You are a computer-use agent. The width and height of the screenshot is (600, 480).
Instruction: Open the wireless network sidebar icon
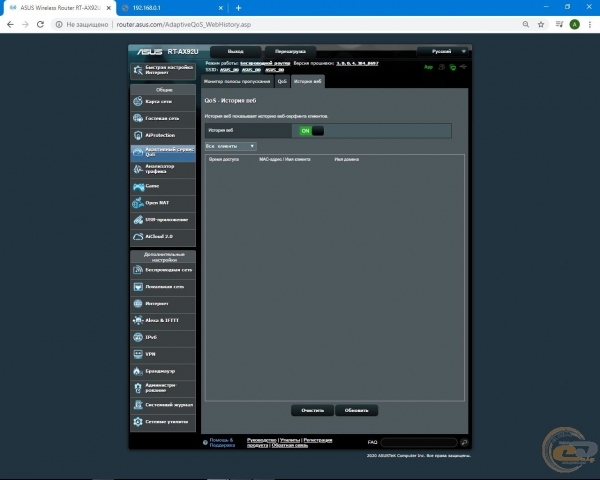[138, 270]
